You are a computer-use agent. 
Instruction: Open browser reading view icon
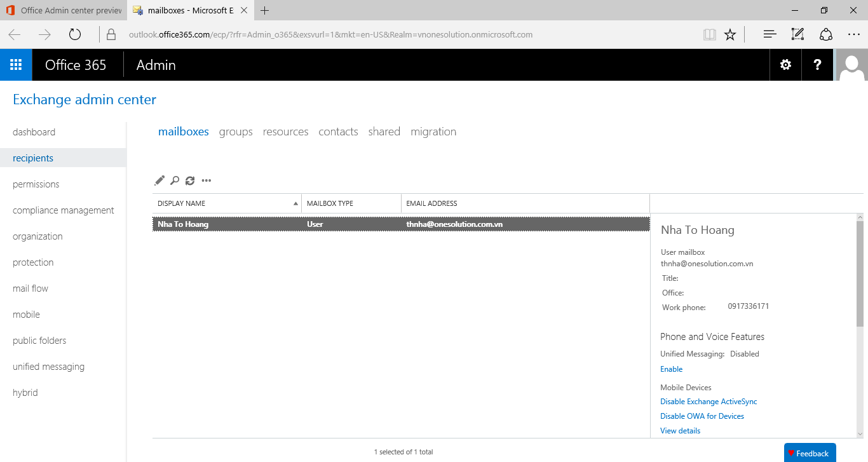click(709, 34)
